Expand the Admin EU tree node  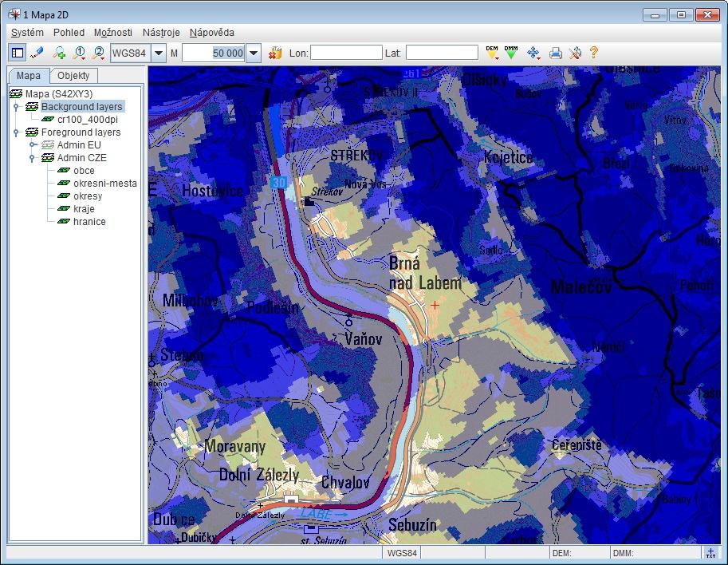[33, 145]
